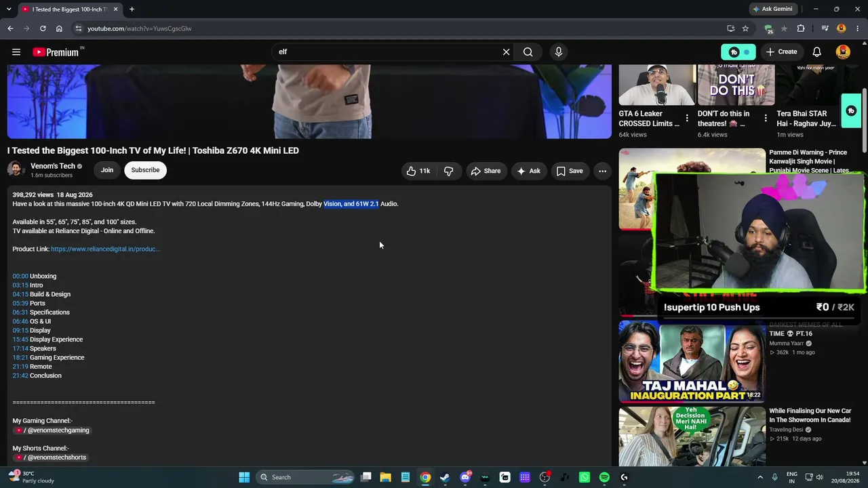Open the Create menu
The width and height of the screenshot is (868, 488).
pos(781,52)
